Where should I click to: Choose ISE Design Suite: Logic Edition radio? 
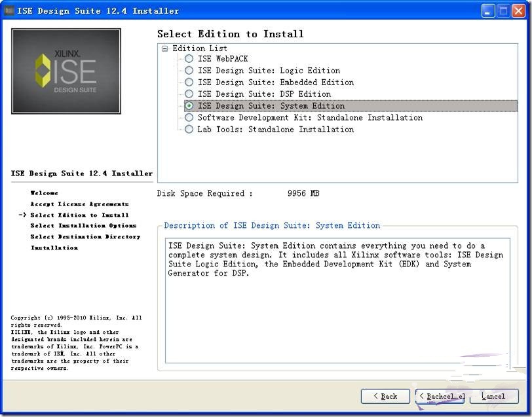pyautogui.click(x=189, y=71)
